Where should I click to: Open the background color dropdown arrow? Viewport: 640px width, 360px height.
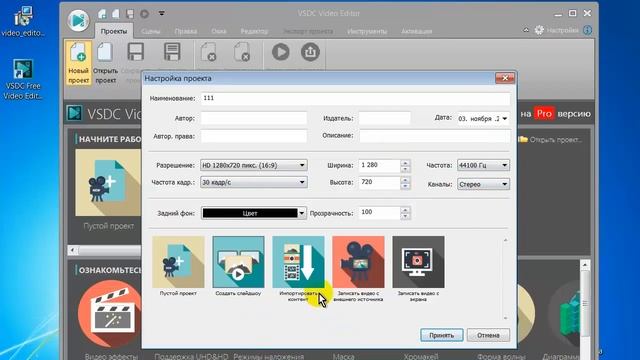tap(302, 213)
